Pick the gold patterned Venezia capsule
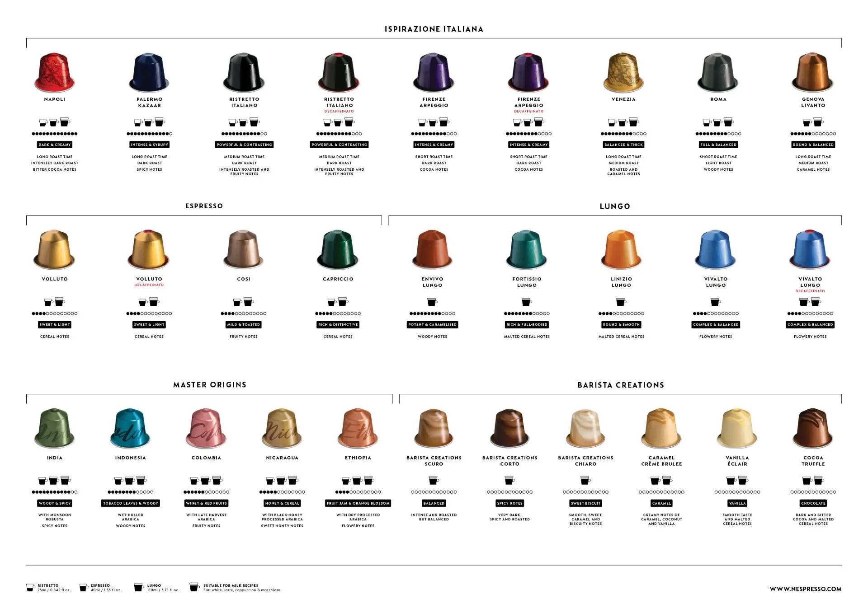The height and width of the screenshot is (613, 868). click(623, 72)
